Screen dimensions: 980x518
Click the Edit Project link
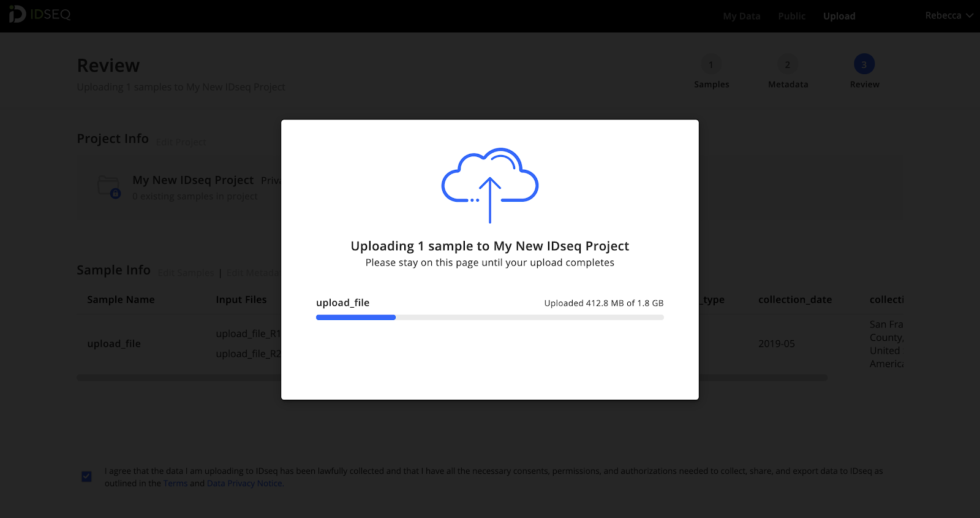click(181, 142)
